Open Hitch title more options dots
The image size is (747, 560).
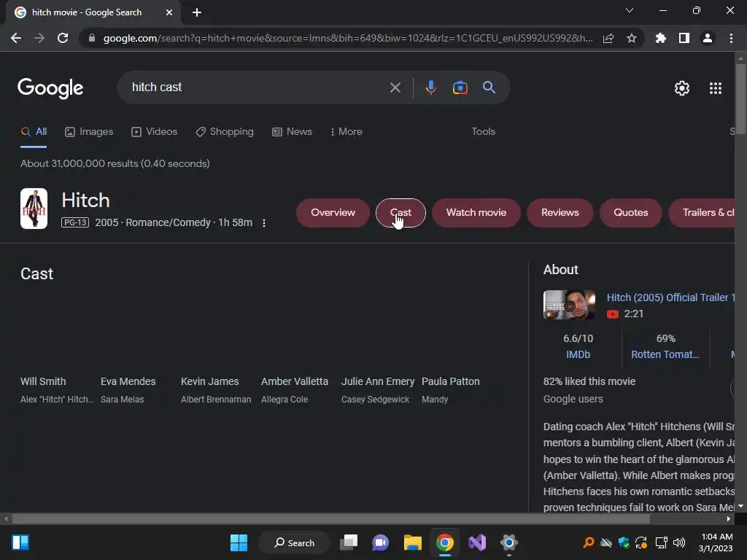click(264, 223)
